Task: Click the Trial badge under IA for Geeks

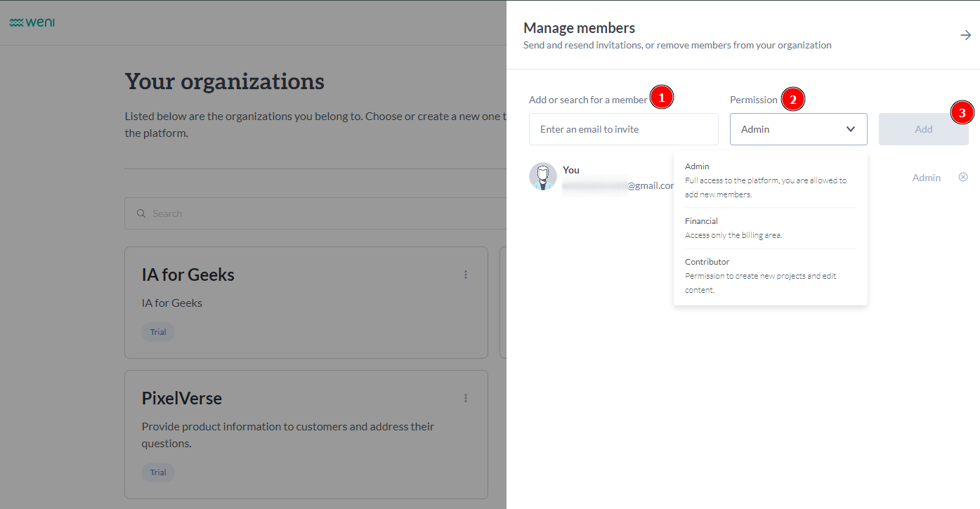Action: tap(158, 332)
